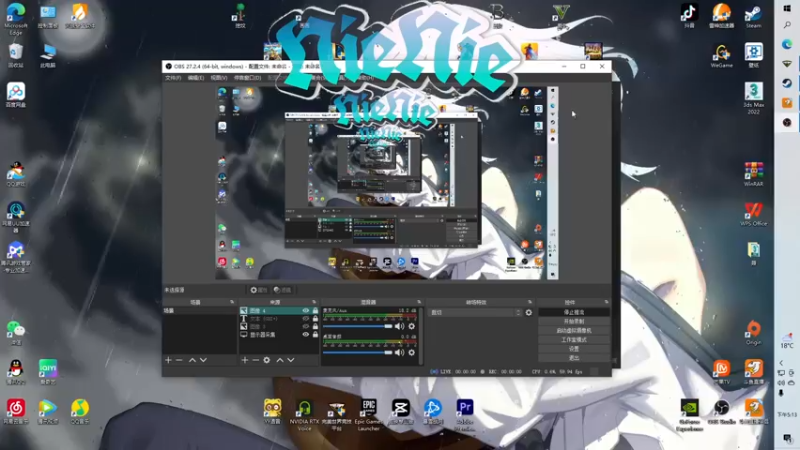Open NVIDIA RTX Voice desktop icon
The height and width of the screenshot is (450, 800).
coord(305,414)
